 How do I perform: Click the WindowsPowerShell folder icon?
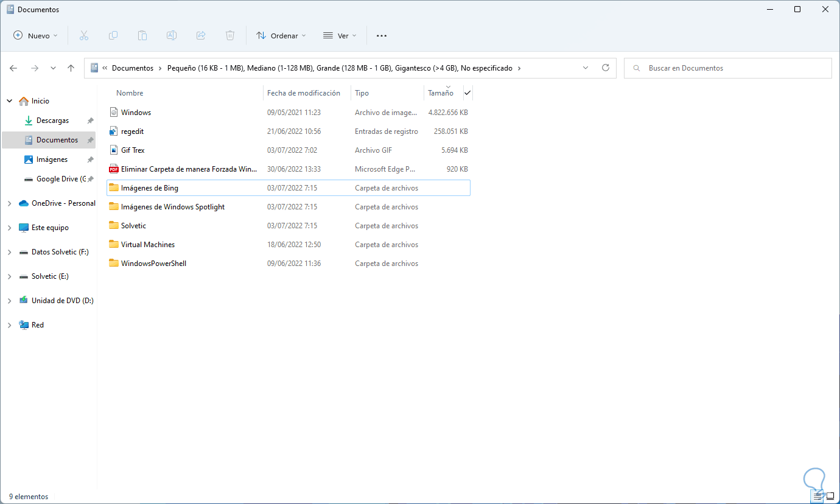[x=113, y=263]
